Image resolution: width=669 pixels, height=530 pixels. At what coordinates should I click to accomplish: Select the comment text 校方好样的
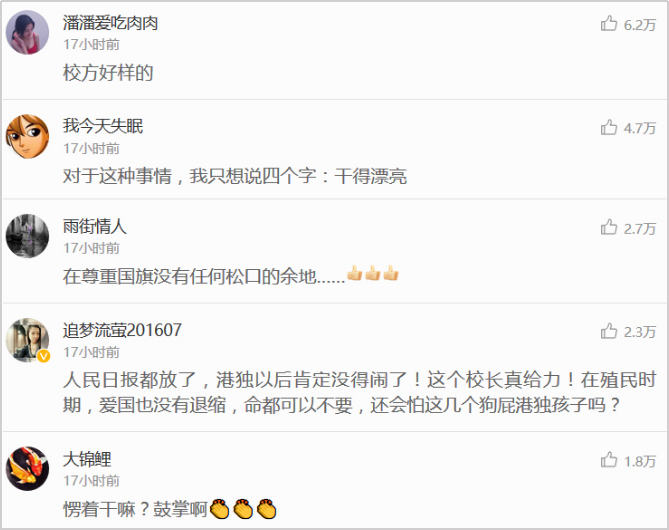[108, 73]
